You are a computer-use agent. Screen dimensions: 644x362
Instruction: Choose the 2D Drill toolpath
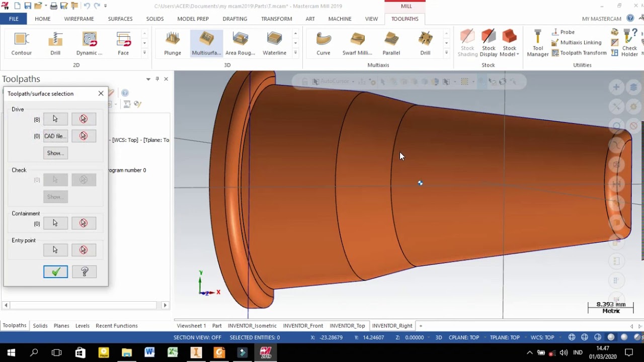[55, 44]
